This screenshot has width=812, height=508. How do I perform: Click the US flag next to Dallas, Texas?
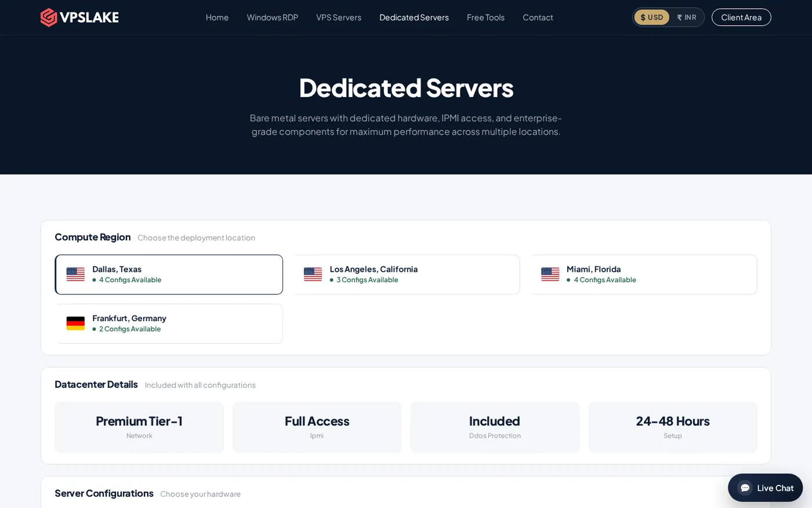point(75,274)
